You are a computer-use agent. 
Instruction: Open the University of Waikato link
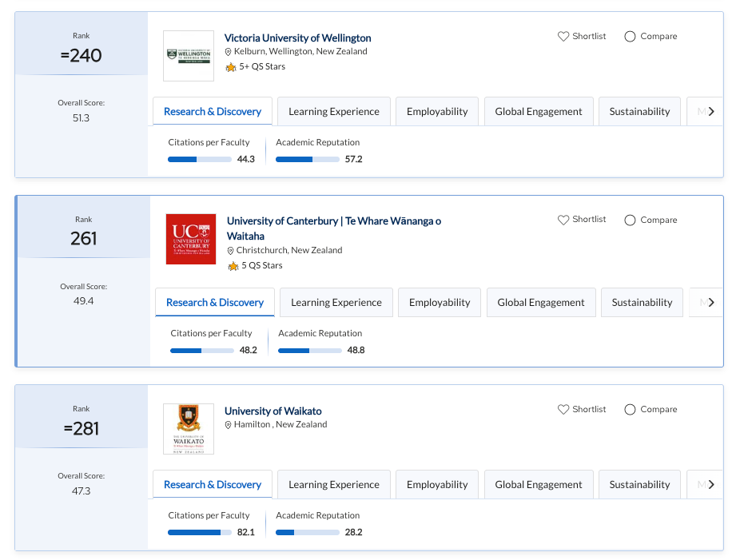(273, 411)
